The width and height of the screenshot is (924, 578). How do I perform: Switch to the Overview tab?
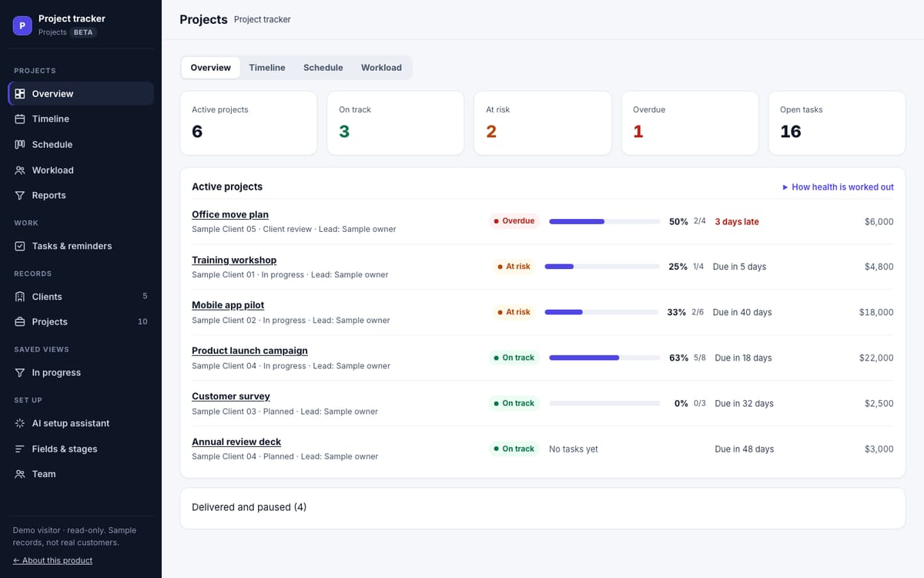(211, 68)
